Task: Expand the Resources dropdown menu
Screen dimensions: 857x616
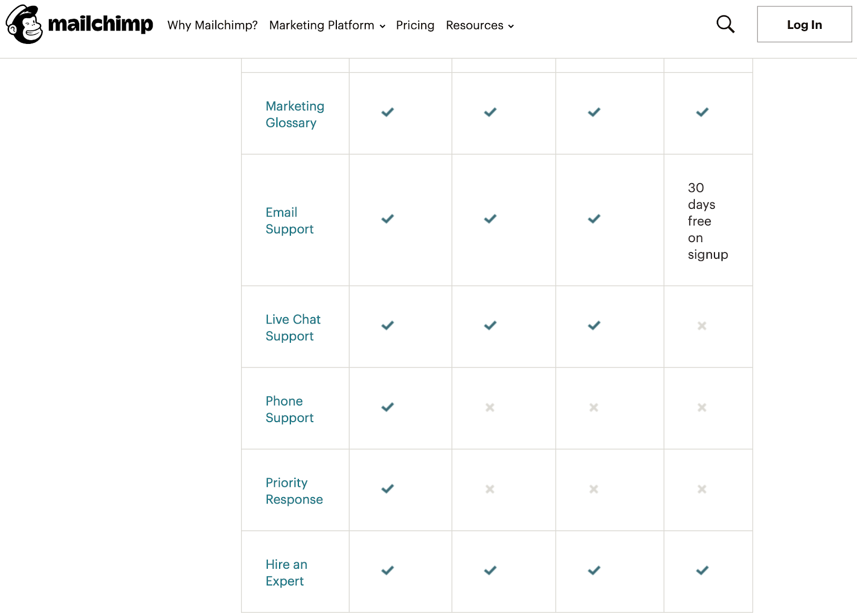Action: point(479,25)
